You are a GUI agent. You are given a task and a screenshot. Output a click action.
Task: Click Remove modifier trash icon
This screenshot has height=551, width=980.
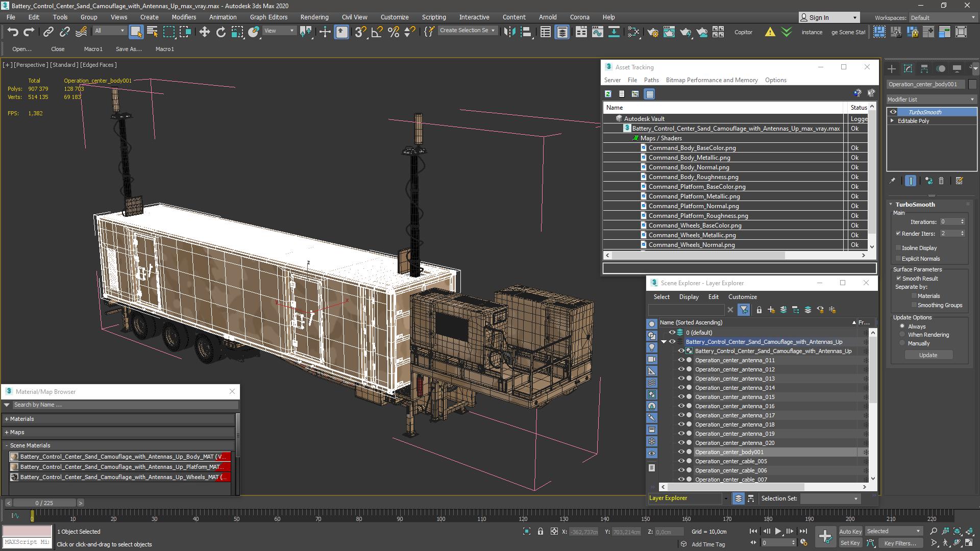point(941,181)
